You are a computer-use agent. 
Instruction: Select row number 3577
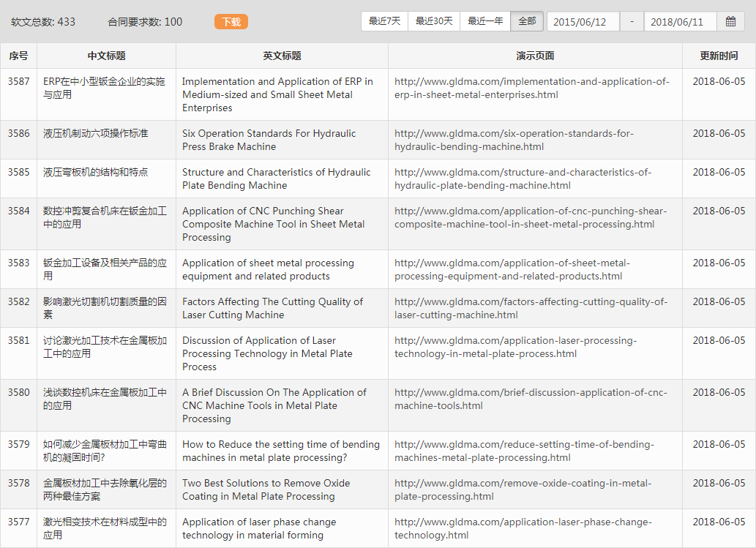coord(18,522)
